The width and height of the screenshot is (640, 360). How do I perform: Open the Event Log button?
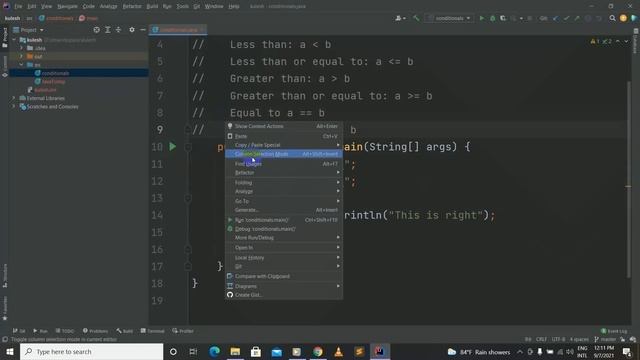pos(614,331)
